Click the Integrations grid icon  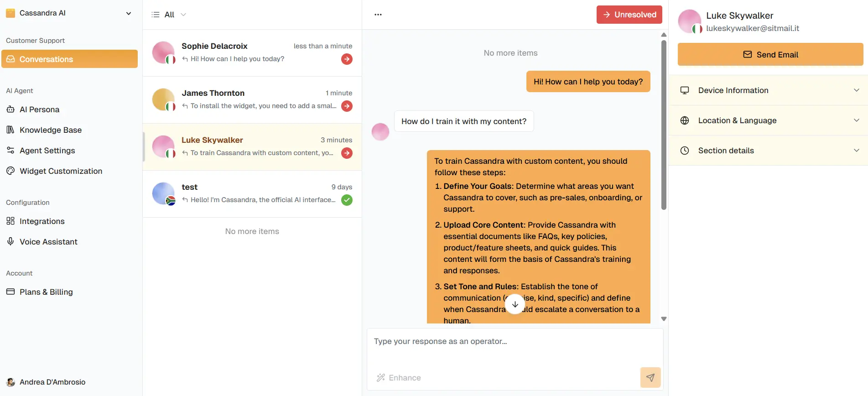coord(10,221)
